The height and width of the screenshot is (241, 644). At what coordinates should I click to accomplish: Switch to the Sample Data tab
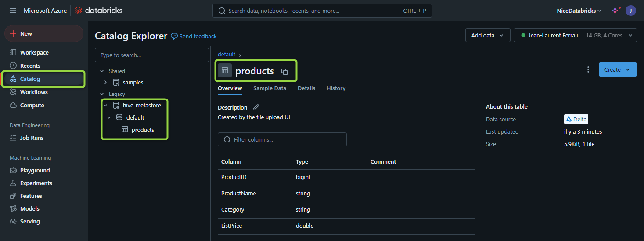(270, 88)
